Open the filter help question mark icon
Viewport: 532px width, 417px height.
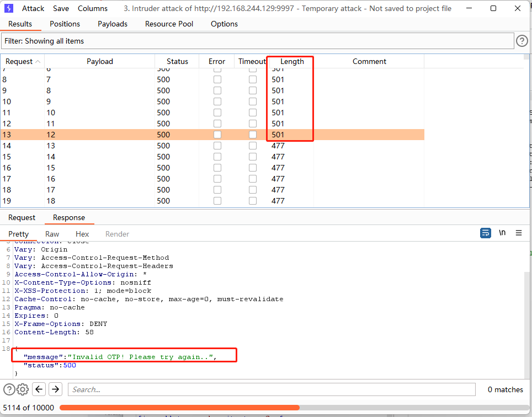522,41
